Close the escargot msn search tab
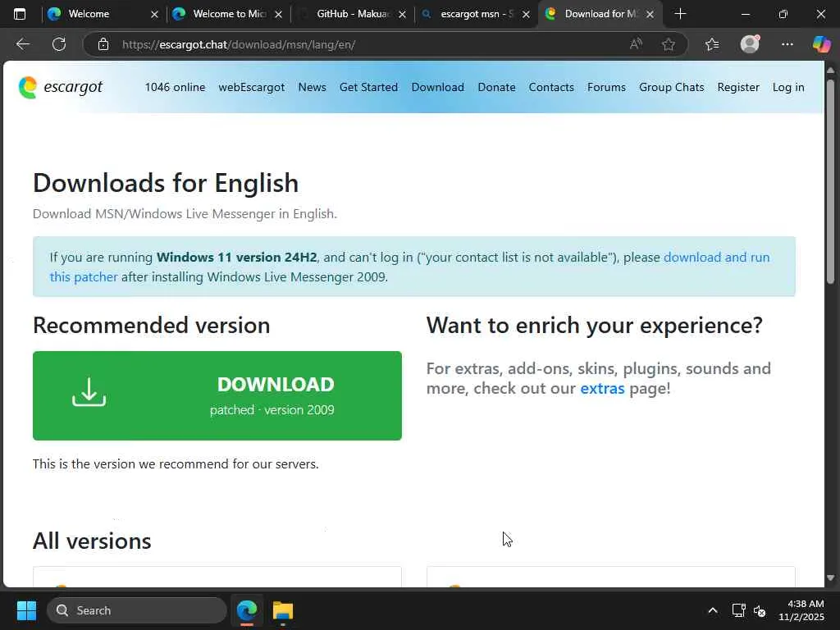Viewport: 840px width, 630px height. click(526, 15)
